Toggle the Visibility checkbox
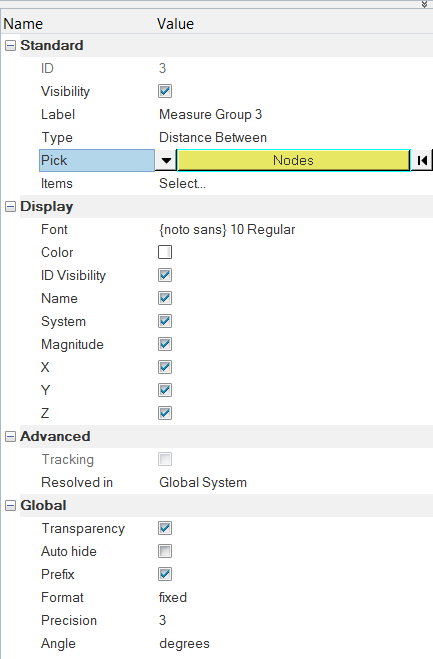 [165, 91]
